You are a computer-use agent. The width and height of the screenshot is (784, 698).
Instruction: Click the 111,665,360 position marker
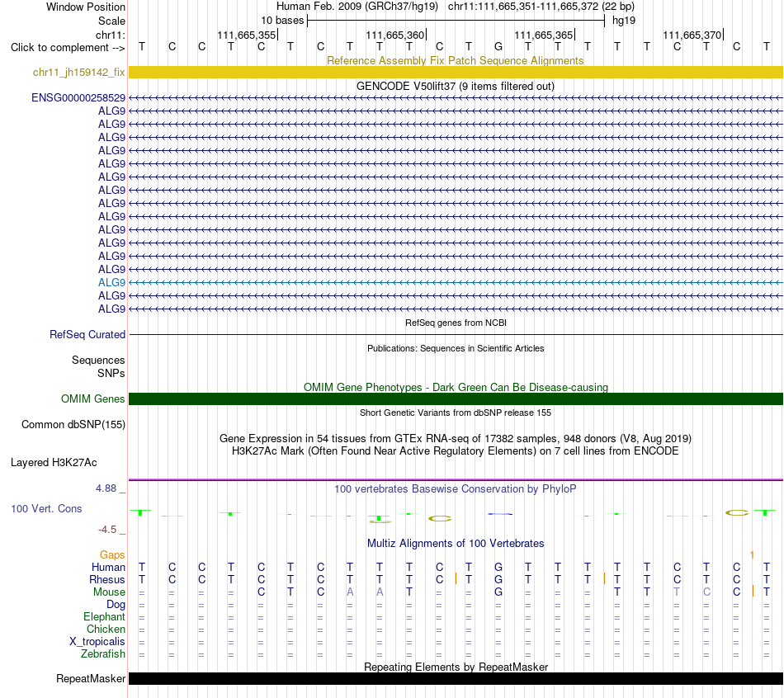pyautogui.click(x=395, y=35)
